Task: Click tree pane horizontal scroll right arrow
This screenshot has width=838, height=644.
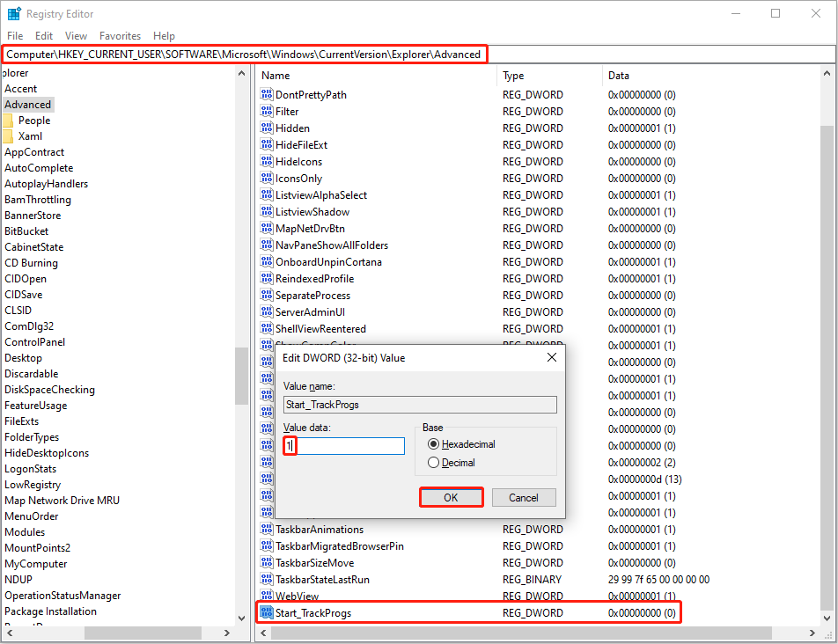Action: (227, 633)
